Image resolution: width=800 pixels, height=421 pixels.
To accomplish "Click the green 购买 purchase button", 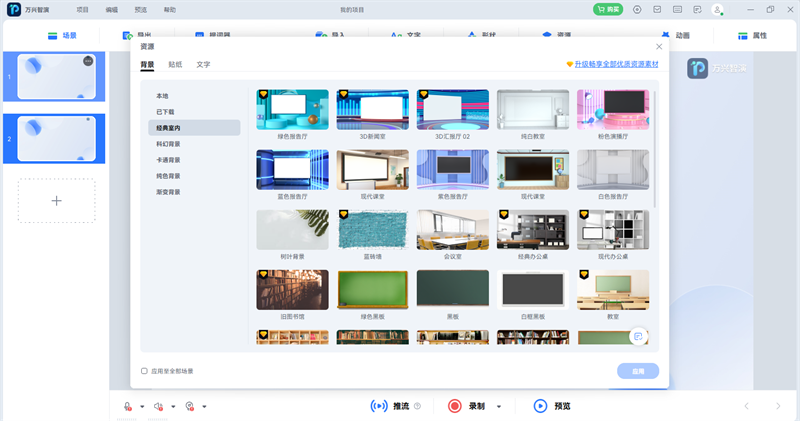I will click(x=607, y=9).
